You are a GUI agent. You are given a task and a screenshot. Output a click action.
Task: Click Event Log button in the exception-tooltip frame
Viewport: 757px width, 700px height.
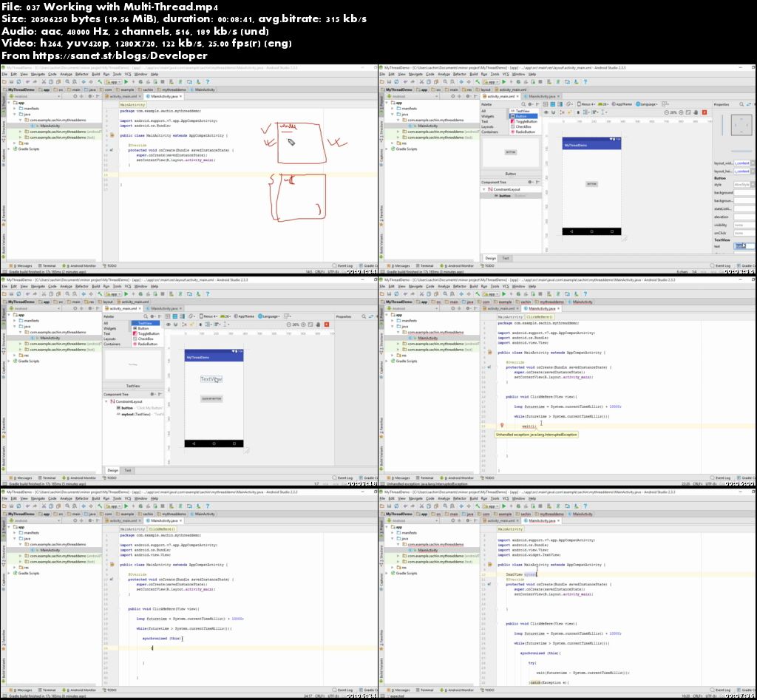click(721, 478)
